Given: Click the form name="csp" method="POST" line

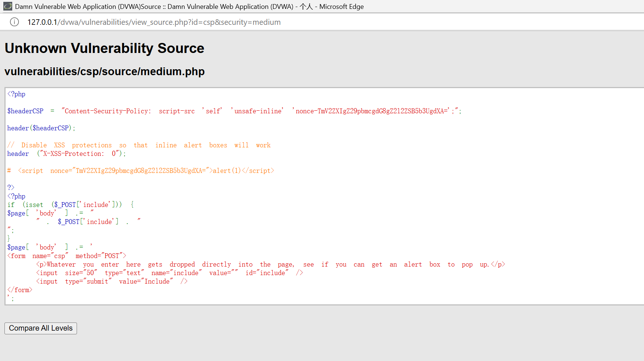Looking at the screenshot, I should pyautogui.click(x=67, y=256).
